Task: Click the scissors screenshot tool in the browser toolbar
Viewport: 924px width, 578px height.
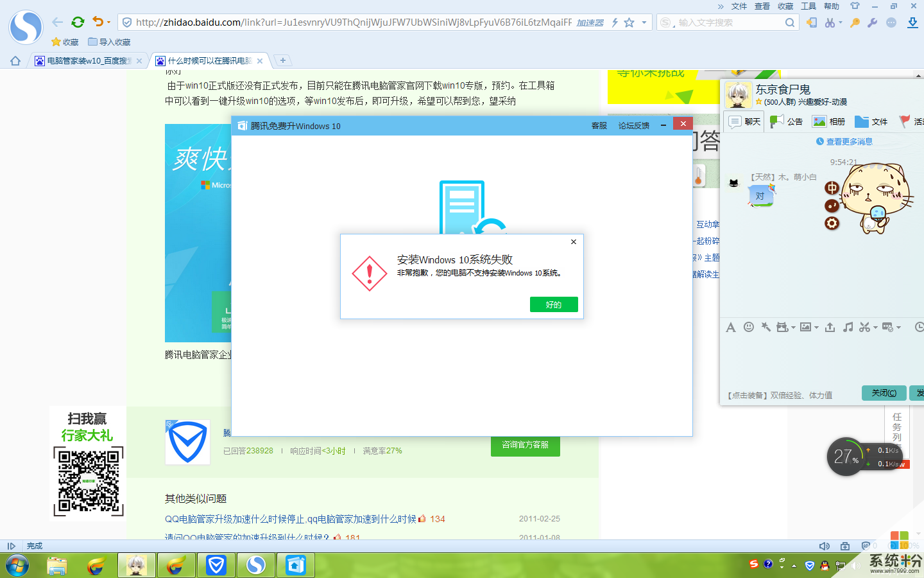Action: coord(830,22)
